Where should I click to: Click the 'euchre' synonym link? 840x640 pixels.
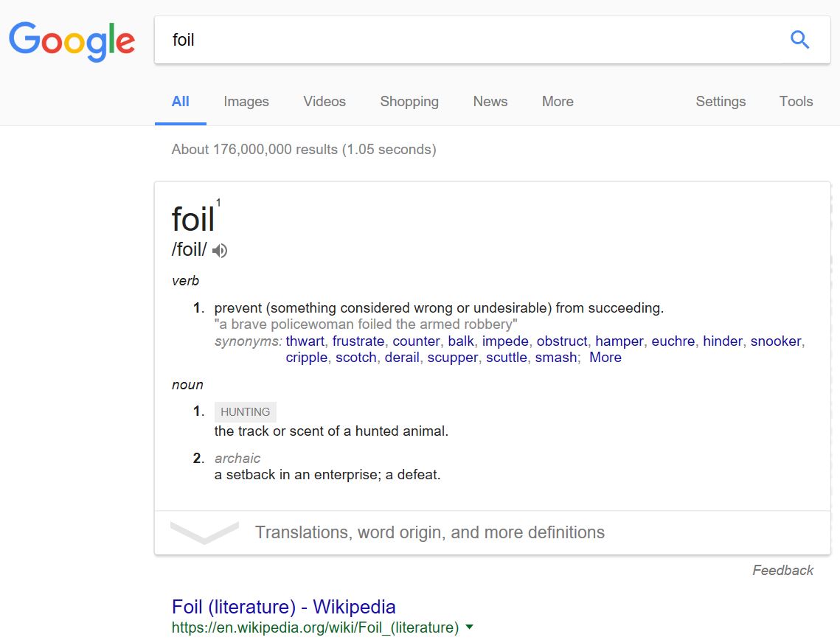tap(673, 341)
